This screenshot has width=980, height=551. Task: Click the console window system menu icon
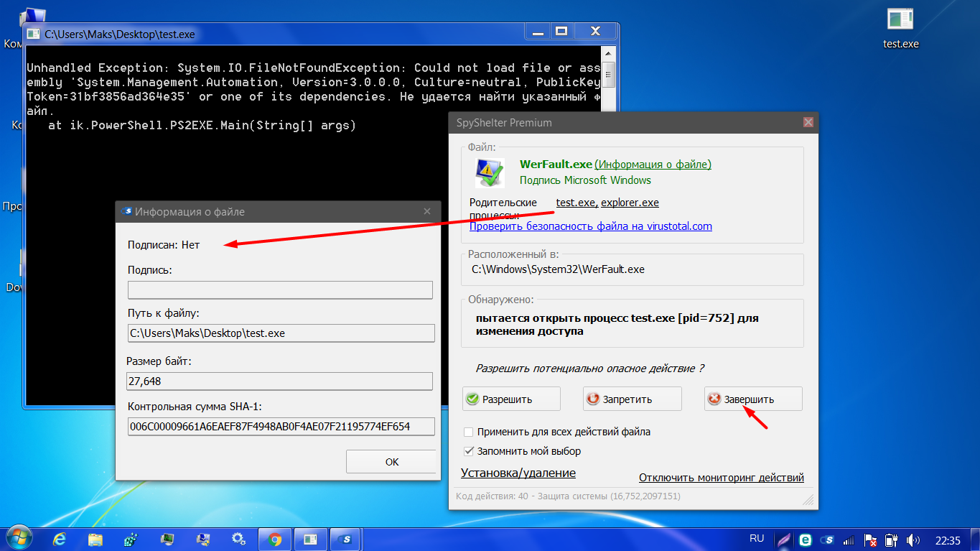(34, 33)
